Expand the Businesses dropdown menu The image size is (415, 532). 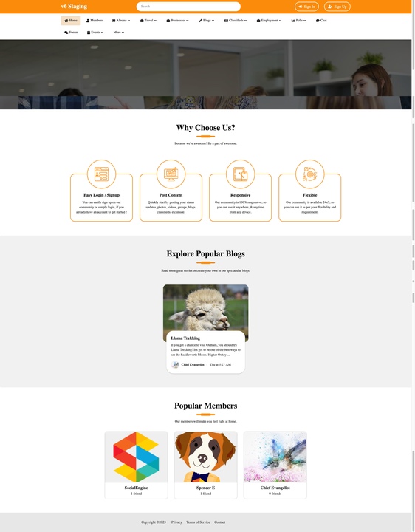(177, 21)
